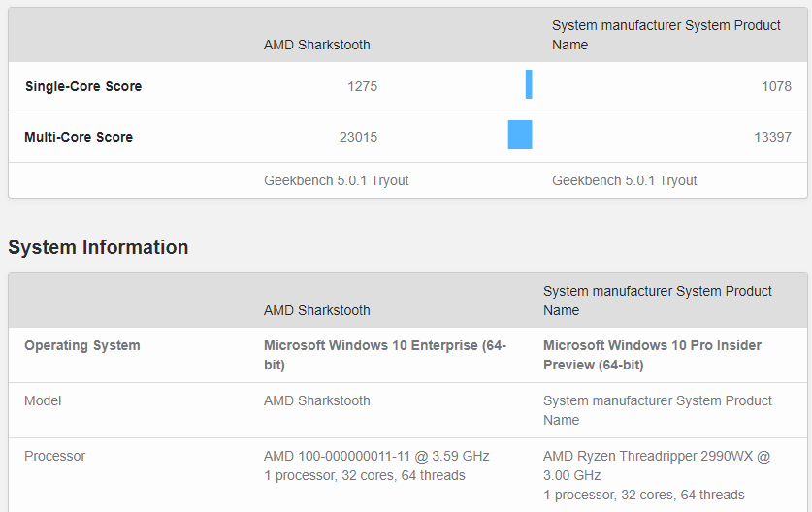Click the blue Single-Core comparison bar

pyautogui.click(x=529, y=84)
